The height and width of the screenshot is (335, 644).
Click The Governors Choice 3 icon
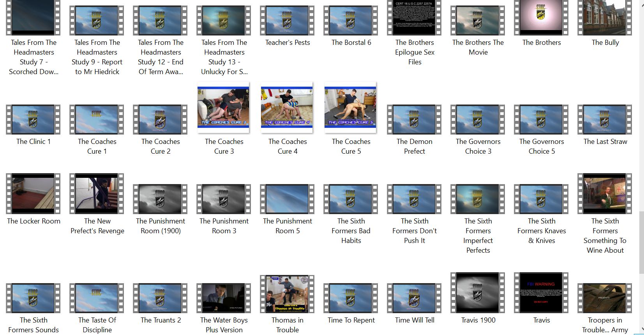(x=478, y=120)
